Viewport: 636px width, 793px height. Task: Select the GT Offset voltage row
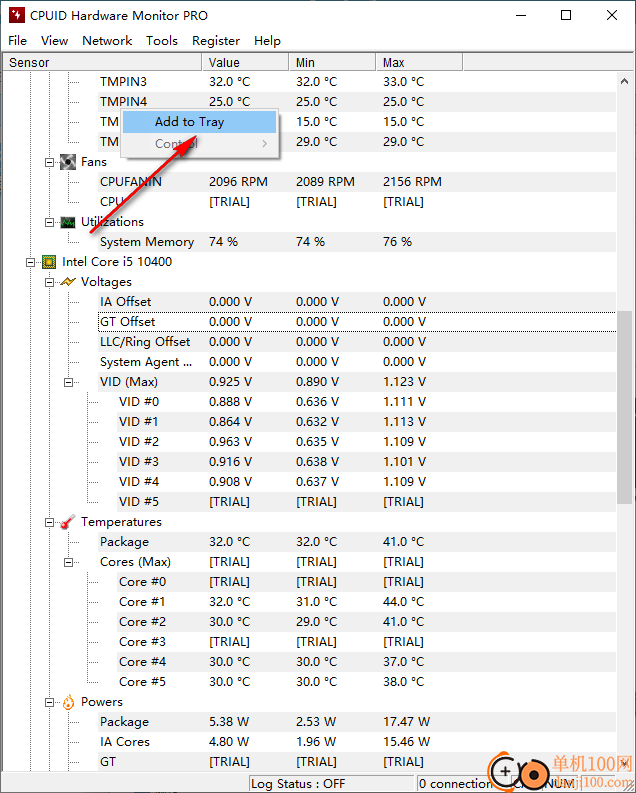[357, 322]
